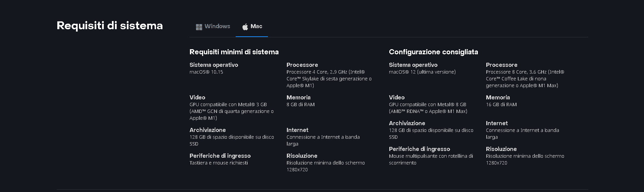Switch to the Windows requirements tab
Screen dimensions: 644x192
[213, 26]
